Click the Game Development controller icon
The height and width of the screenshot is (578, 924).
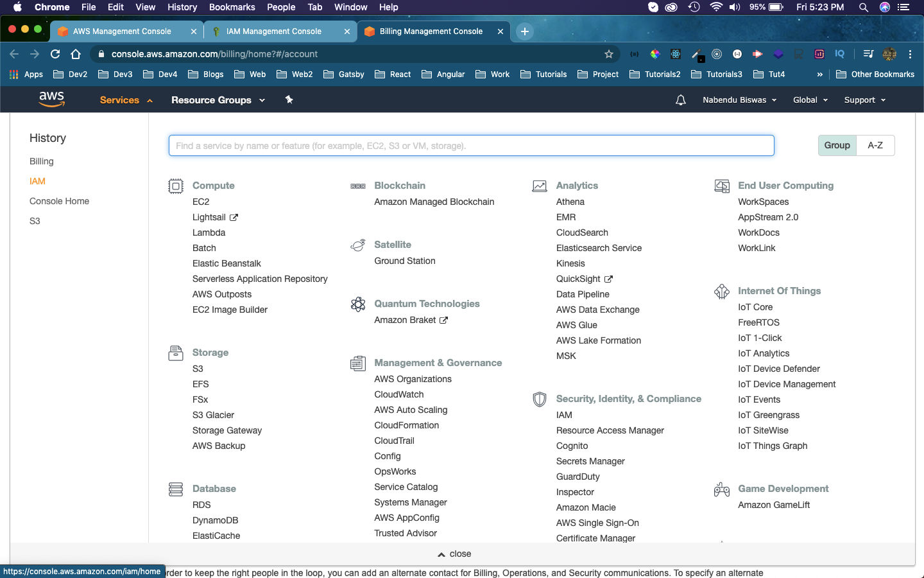pyautogui.click(x=722, y=489)
